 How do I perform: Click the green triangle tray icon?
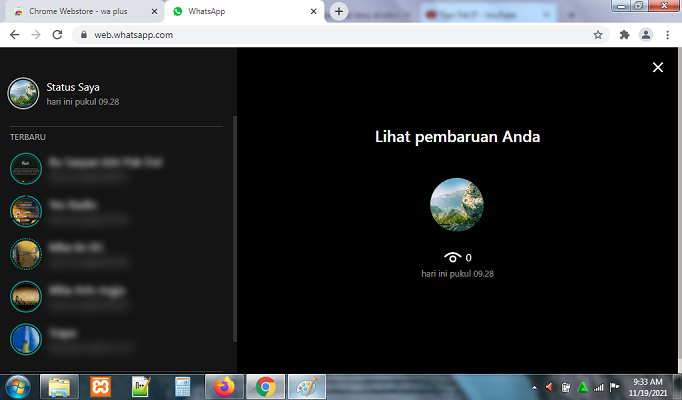582,387
